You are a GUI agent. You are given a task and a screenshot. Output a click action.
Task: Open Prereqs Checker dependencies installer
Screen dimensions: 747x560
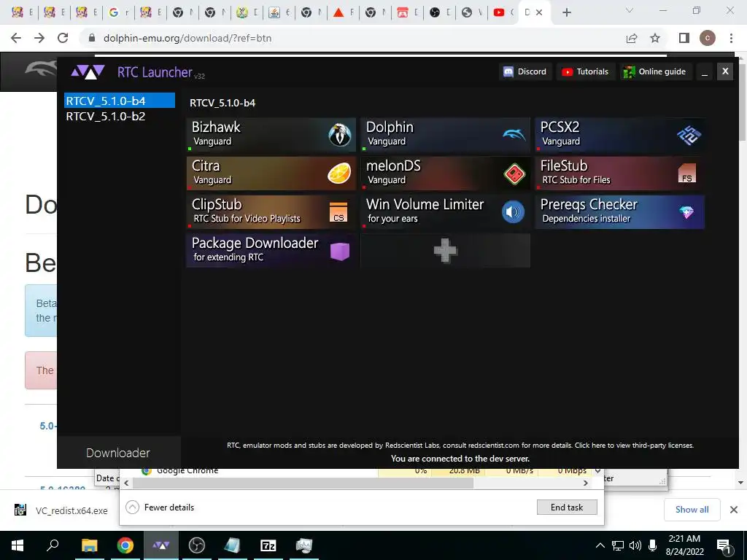[620, 212]
